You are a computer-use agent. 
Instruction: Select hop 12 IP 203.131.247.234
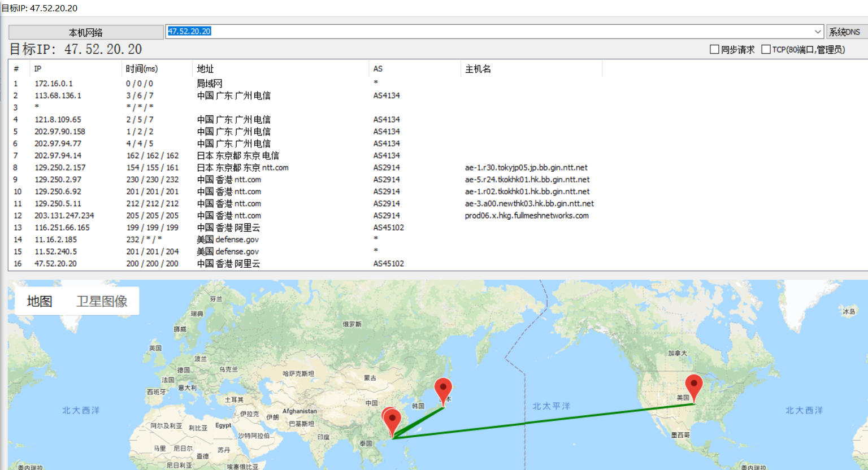tap(64, 216)
